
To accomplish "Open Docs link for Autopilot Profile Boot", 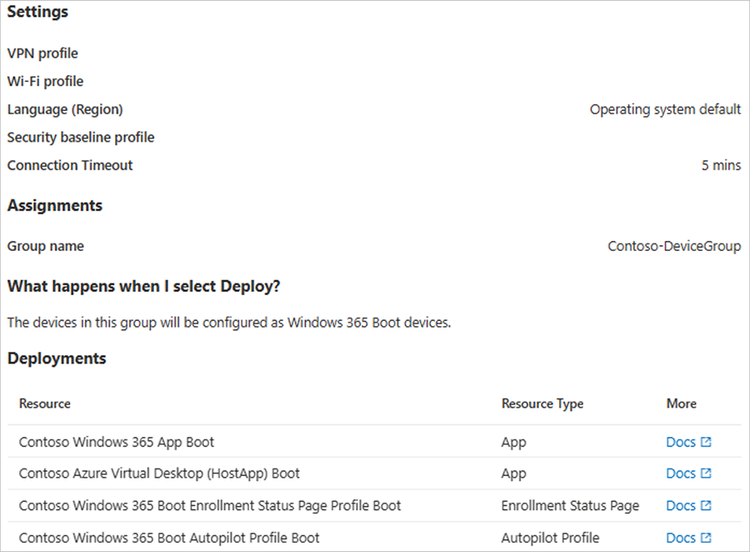I will point(681,538).
